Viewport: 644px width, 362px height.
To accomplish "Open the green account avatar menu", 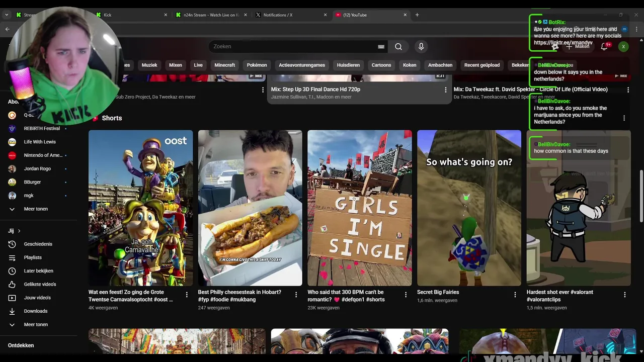I will [x=623, y=46].
